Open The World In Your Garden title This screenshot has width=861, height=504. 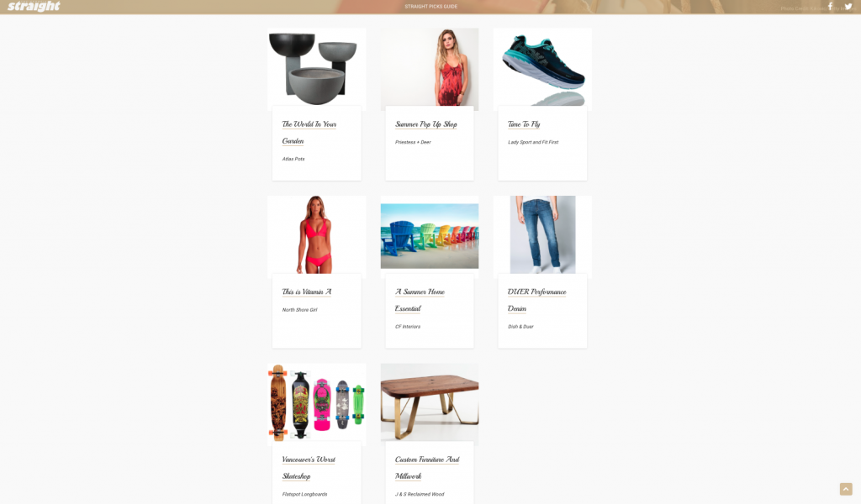pos(309,132)
